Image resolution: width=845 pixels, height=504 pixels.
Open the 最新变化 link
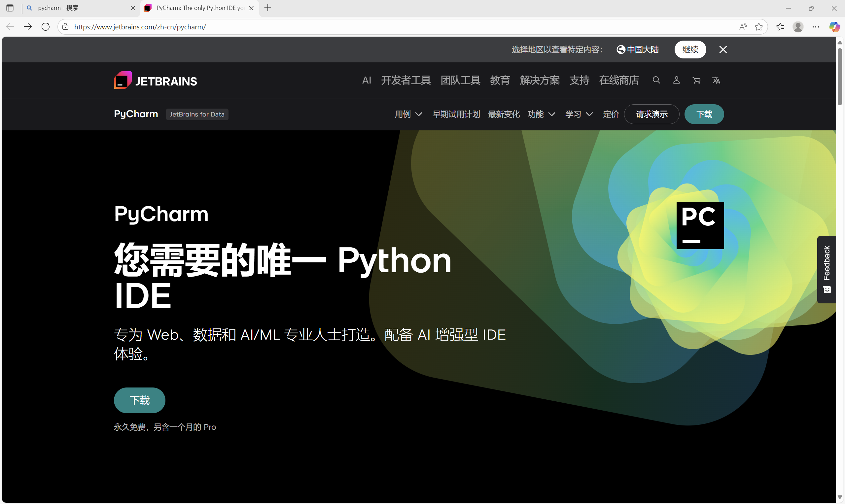[x=504, y=115]
